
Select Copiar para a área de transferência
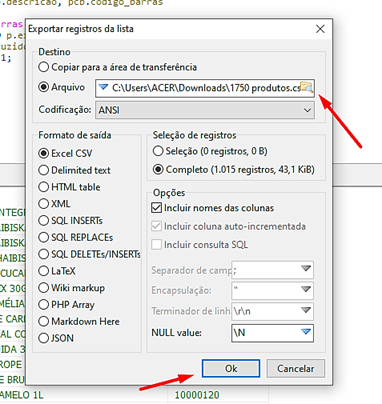click(x=117, y=67)
